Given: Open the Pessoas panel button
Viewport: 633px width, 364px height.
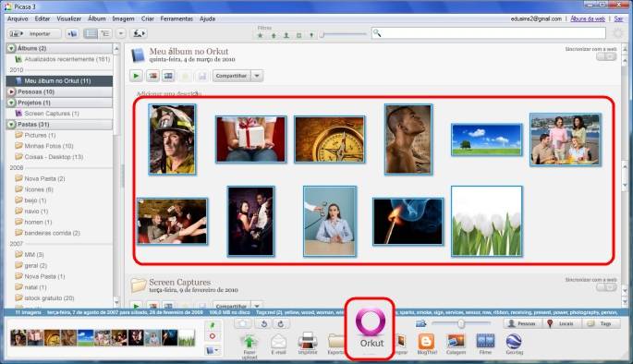Looking at the screenshot, I should point(522,323).
